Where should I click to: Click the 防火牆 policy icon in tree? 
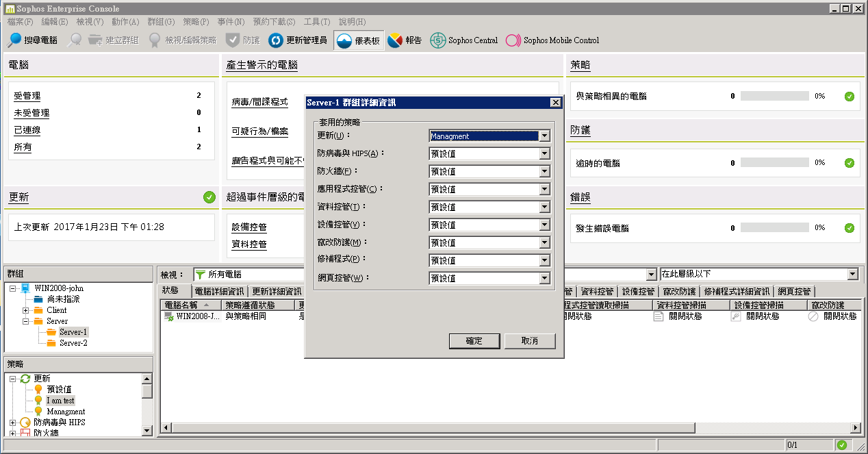coord(25,433)
